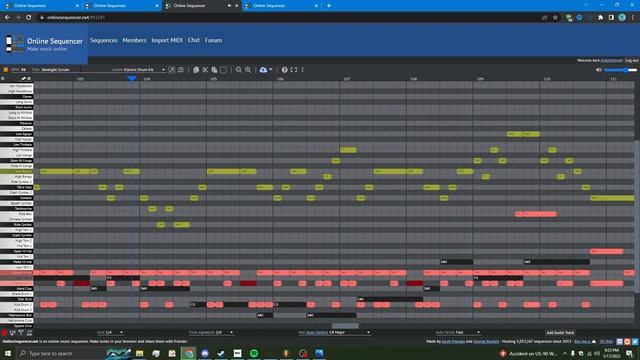
Task: Start playback with the orange play button
Action: point(6,70)
